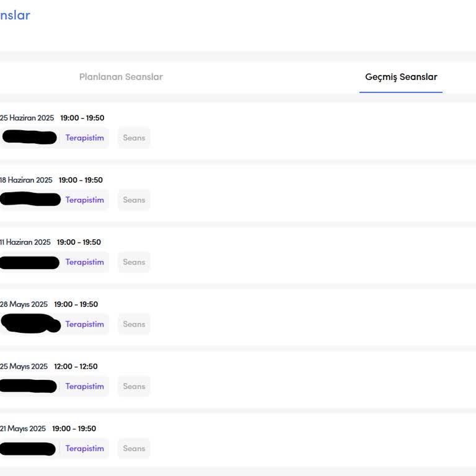Viewport: 476px width, 476px height.
Task: Click the Seans tag on 25 Haziran 2025 row
Action: [x=134, y=138]
